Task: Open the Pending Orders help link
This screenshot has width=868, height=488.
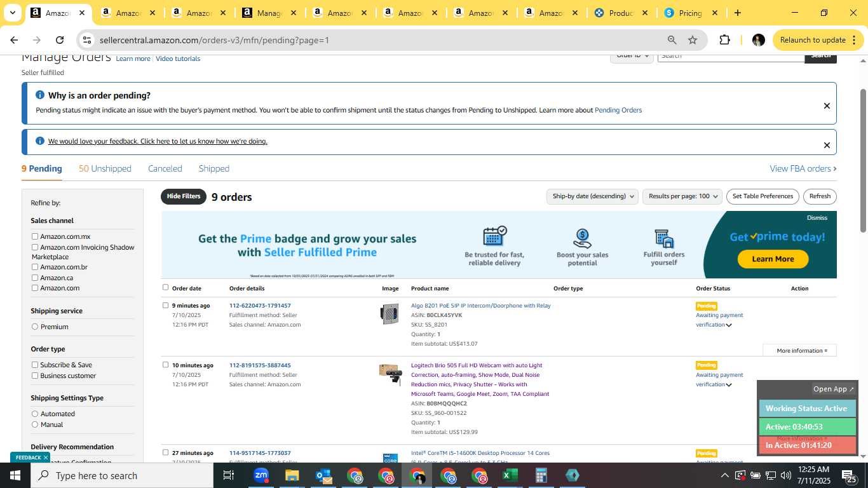Action: [618, 110]
